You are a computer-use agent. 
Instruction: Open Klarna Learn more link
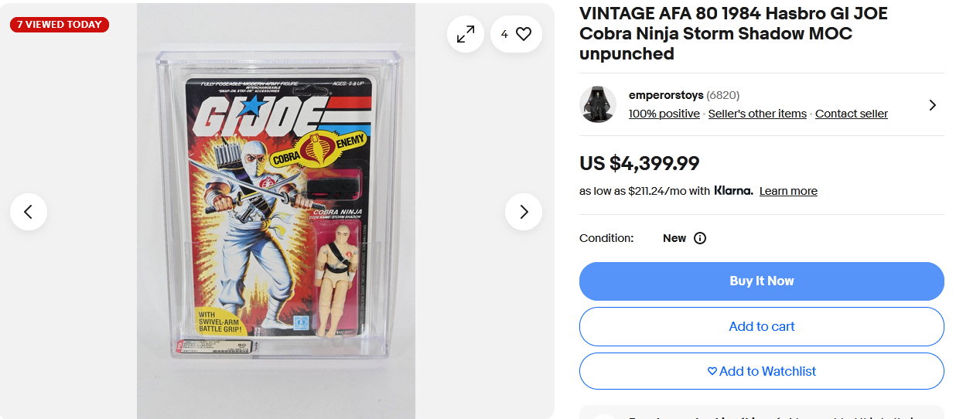tap(788, 191)
